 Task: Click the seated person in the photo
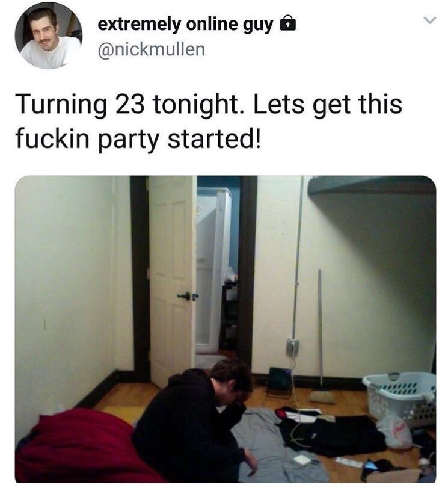[194, 420]
